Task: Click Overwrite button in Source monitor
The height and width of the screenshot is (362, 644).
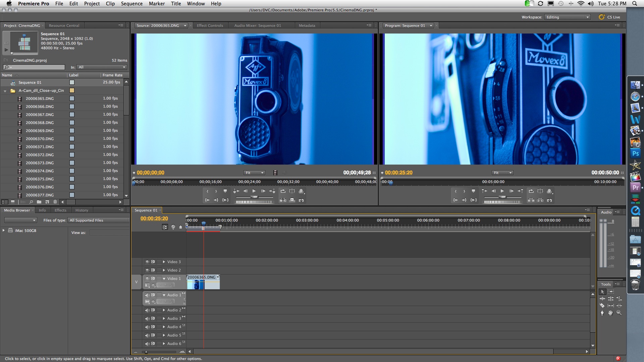Action: pos(292,200)
